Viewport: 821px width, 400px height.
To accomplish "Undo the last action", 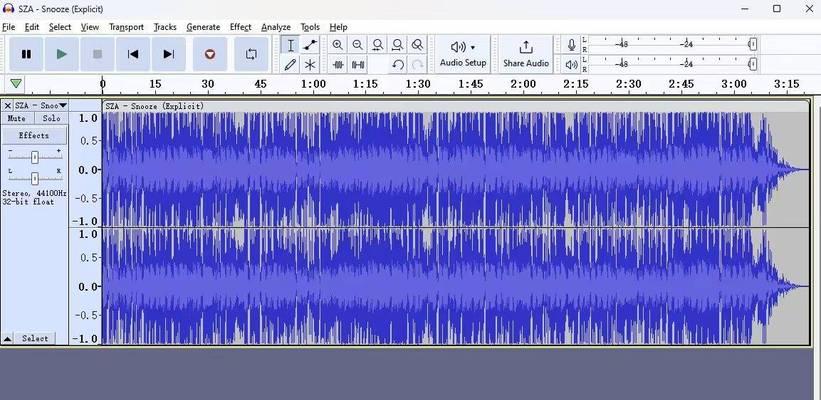I will pyautogui.click(x=398, y=64).
